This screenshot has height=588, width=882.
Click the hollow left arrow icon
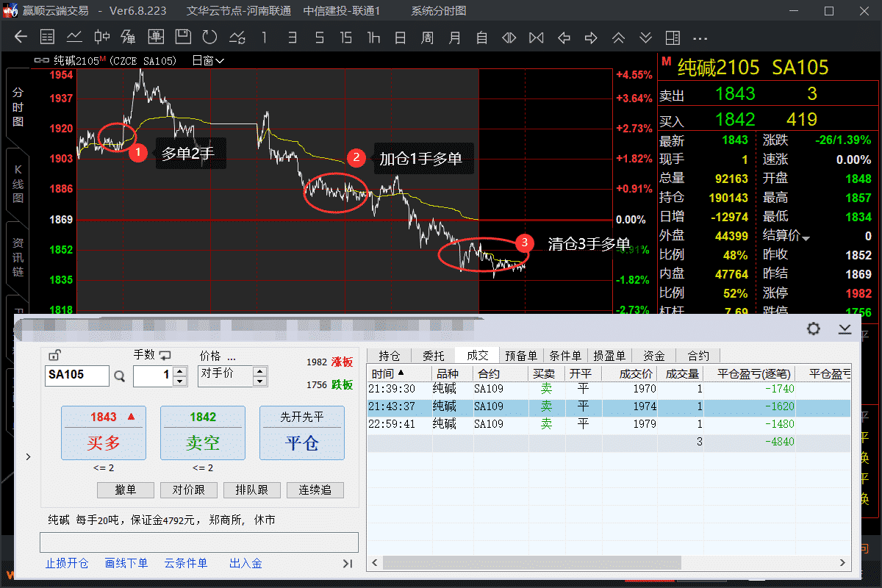(x=564, y=37)
